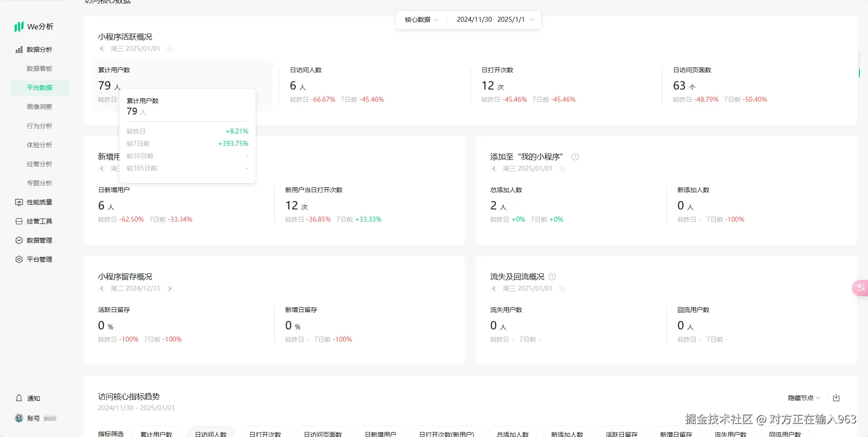Go to previous day in 添加至"我的小程序"

(x=494, y=169)
